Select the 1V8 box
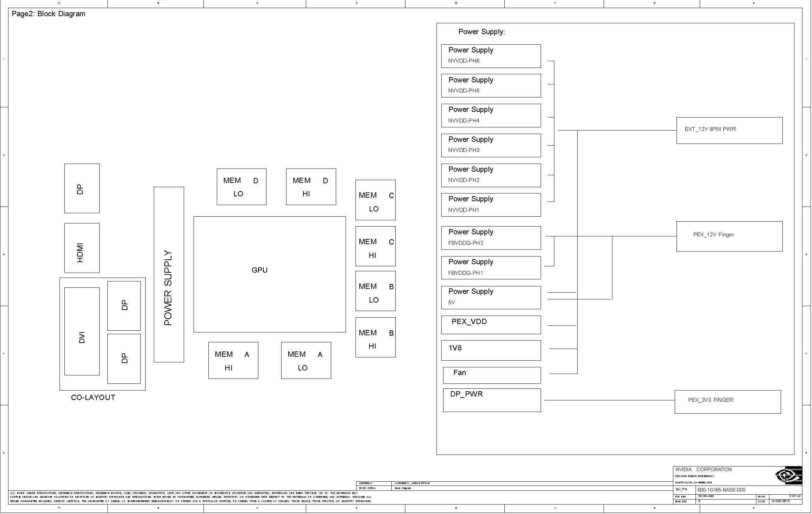Image resolution: width=812 pixels, height=514 pixels. click(x=491, y=350)
